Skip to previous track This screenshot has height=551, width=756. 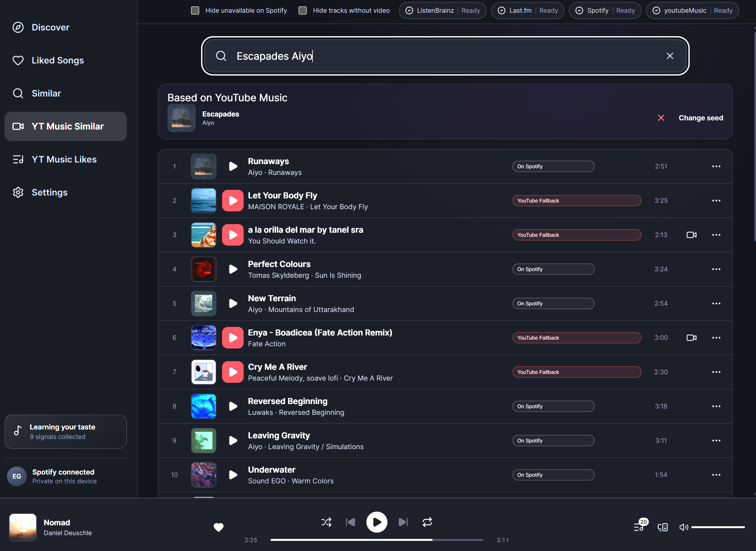pos(350,522)
